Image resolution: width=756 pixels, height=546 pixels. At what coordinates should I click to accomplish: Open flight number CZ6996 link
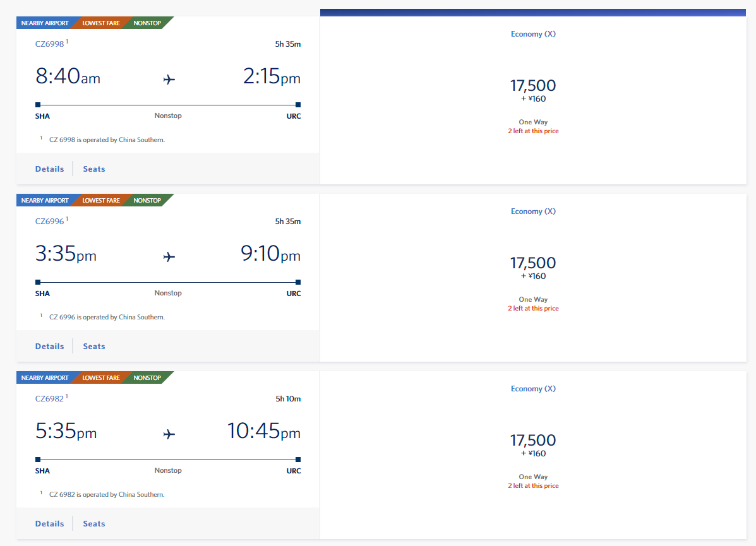(50, 221)
